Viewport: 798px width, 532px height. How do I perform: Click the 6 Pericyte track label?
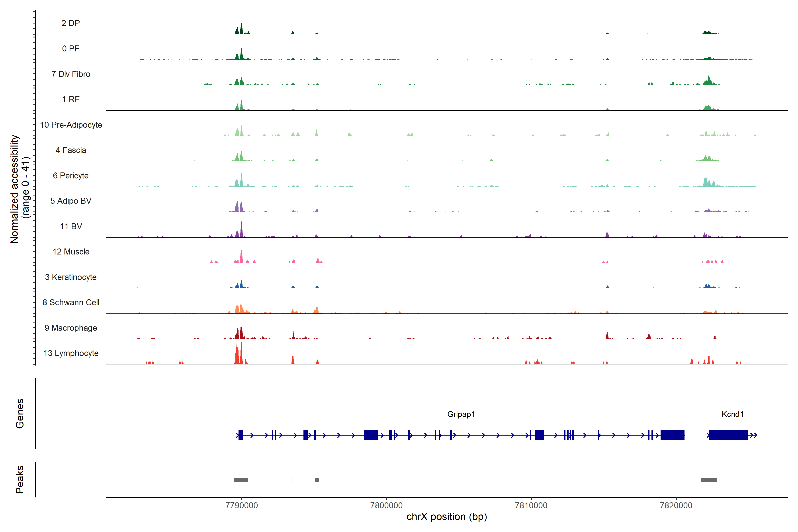point(71,176)
